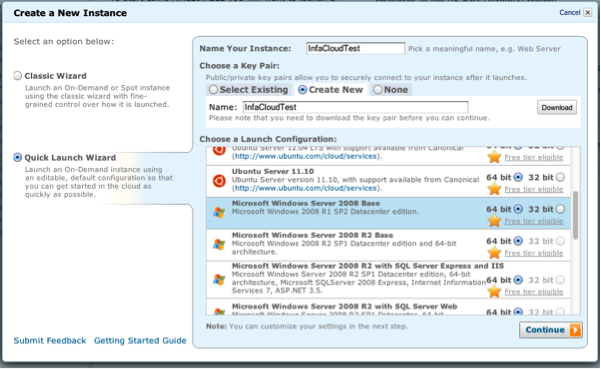Image resolution: width=601 pixels, height=369 pixels.
Task: Open Free tier eligible link for SQL Server Express
Action: click(x=534, y=292)
